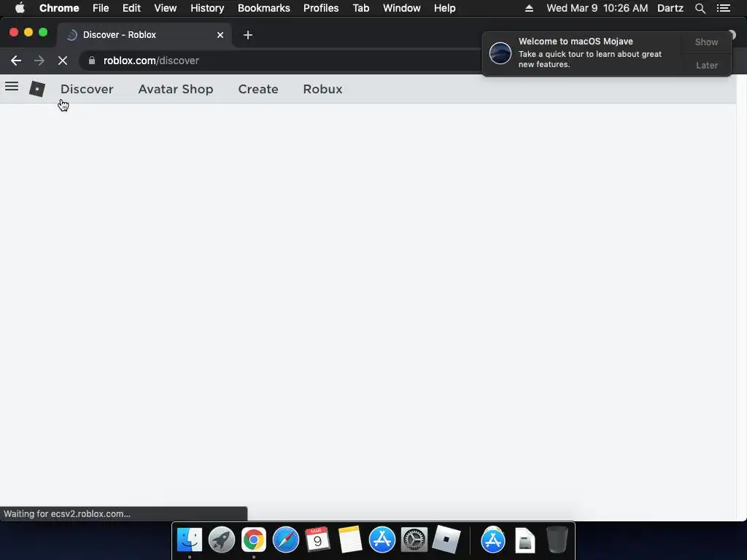Open the Profiles menu

tap(321, 8)
